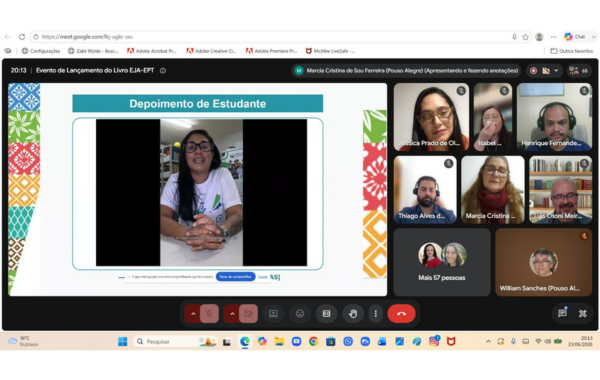Turn the camera back on
The image size is (600, 380).
tap(248, 314)
